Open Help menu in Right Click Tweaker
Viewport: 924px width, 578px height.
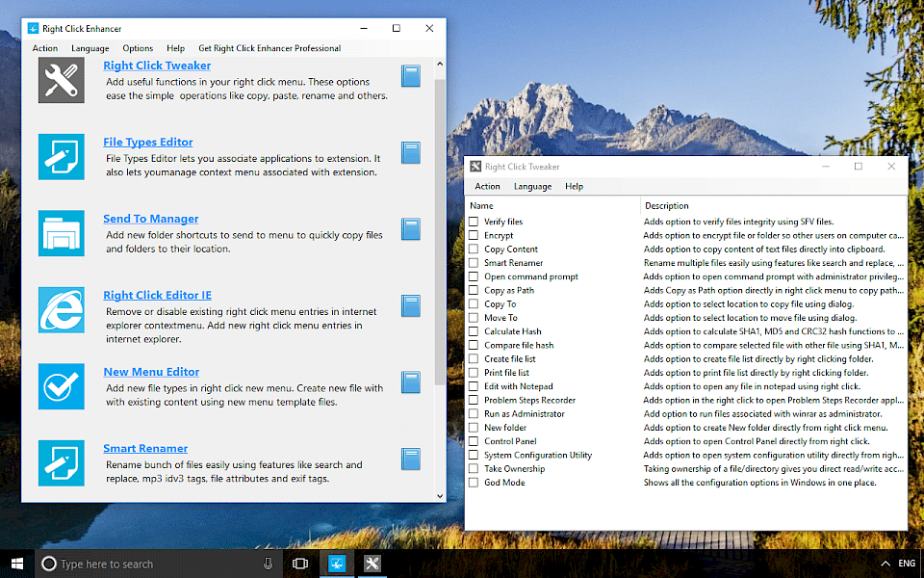click(x=574, y=186)
